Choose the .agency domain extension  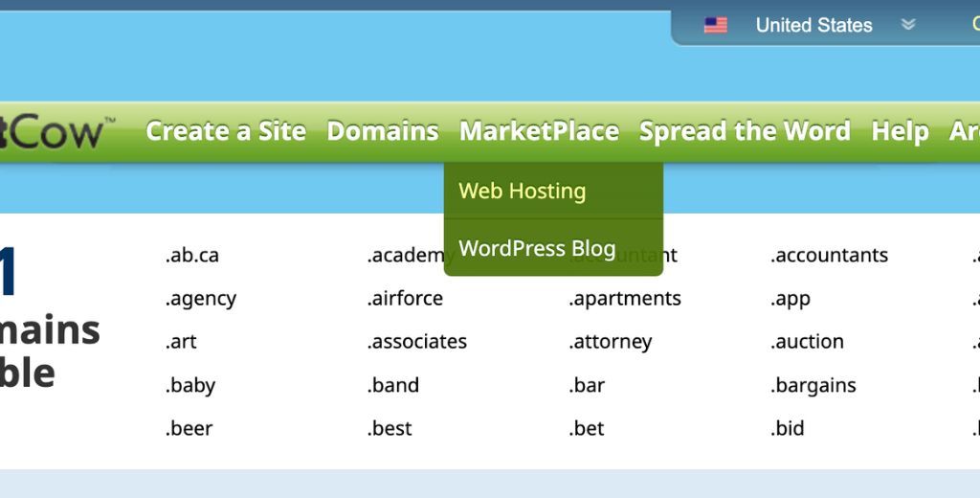pos(201,299)
